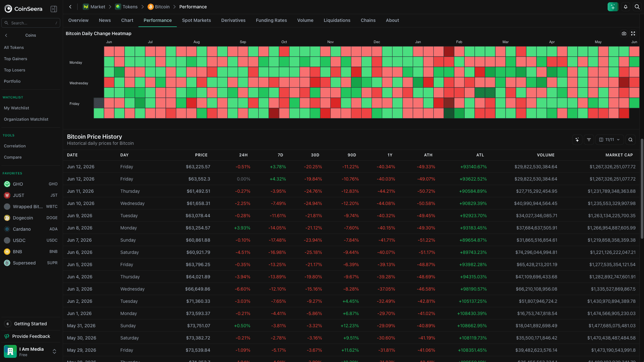
Task: Click the Dogecoin icon in favorites
Action: tap(7, 218)
